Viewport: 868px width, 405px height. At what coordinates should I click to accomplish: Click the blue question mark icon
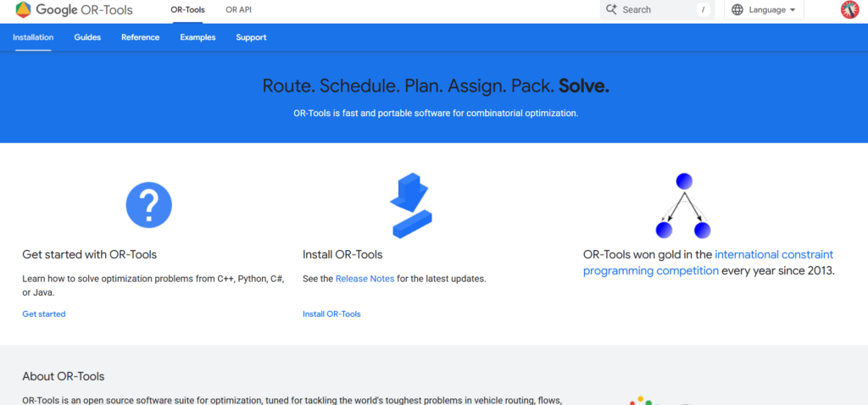coord(149,205)
